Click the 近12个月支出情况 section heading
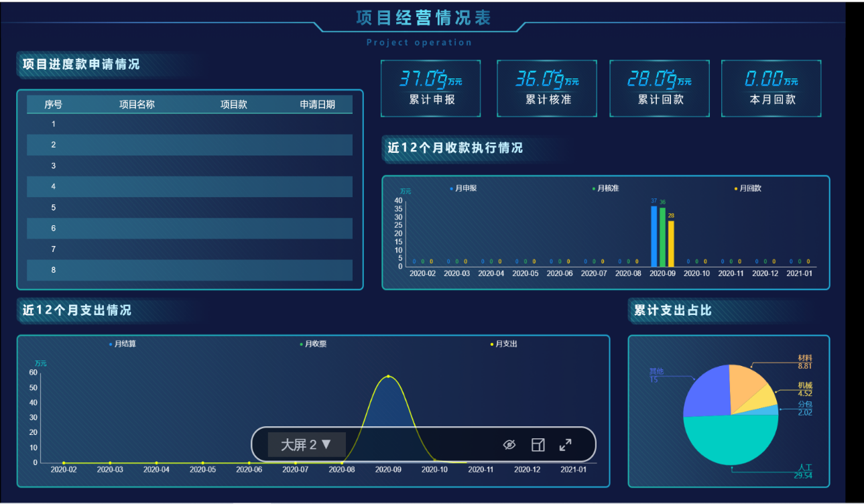 (77, 310)
